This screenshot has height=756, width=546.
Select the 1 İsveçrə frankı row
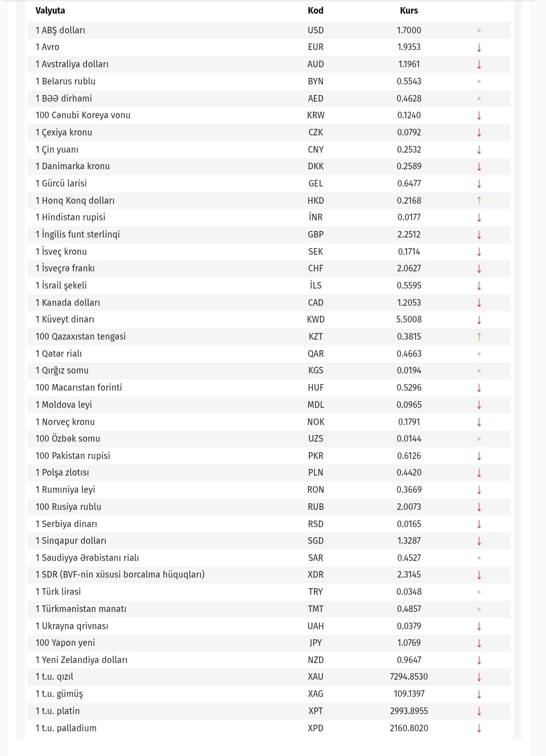(269, 268)
